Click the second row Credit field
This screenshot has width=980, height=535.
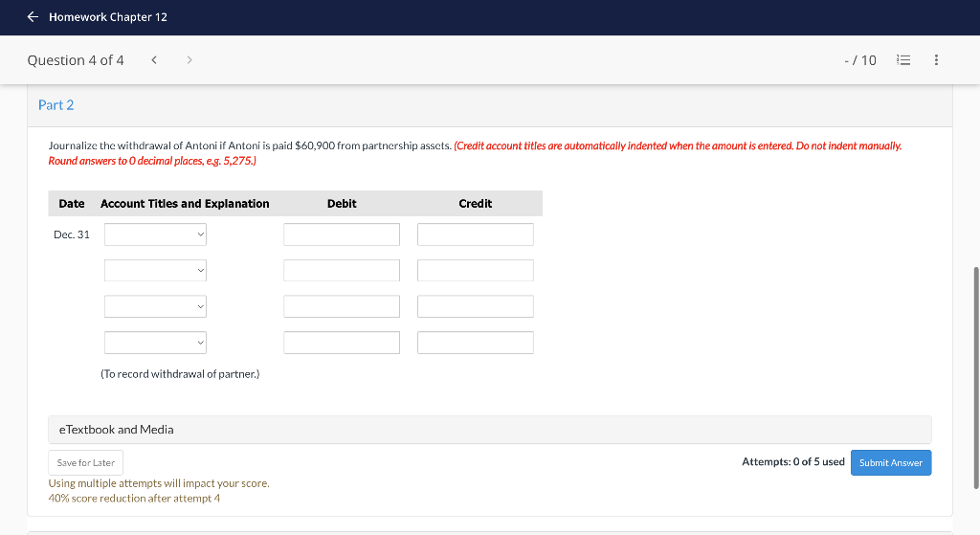tap(476, 271)
